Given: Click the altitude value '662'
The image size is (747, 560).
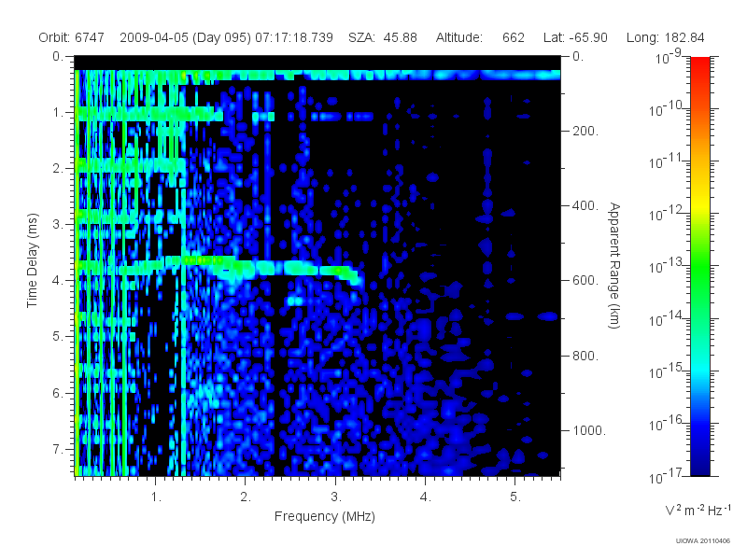Looking at the screenshot, I should [x=513, y=37].
